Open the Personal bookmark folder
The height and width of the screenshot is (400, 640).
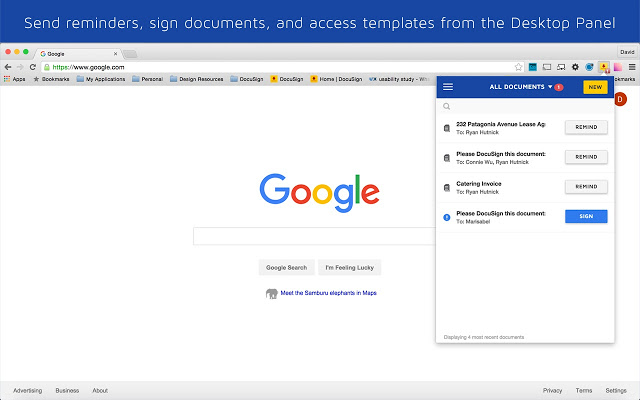147,79
